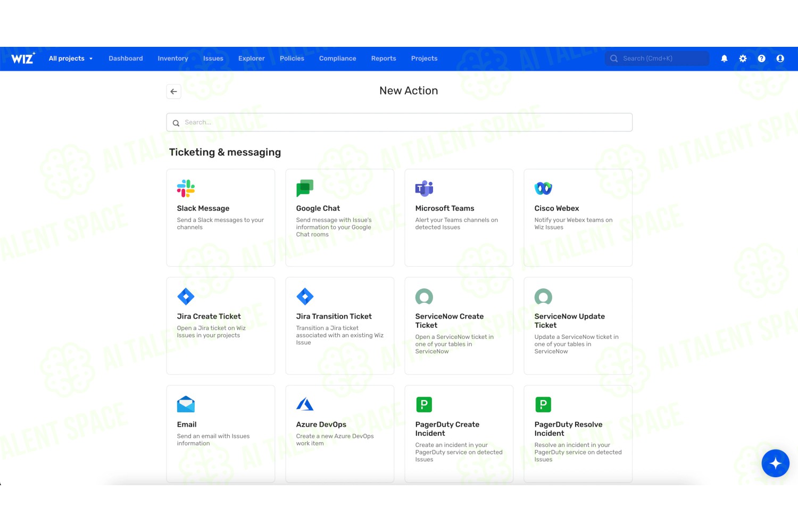Choose the Google Chat action title
The image size is (798, 532).
point(318,209)
